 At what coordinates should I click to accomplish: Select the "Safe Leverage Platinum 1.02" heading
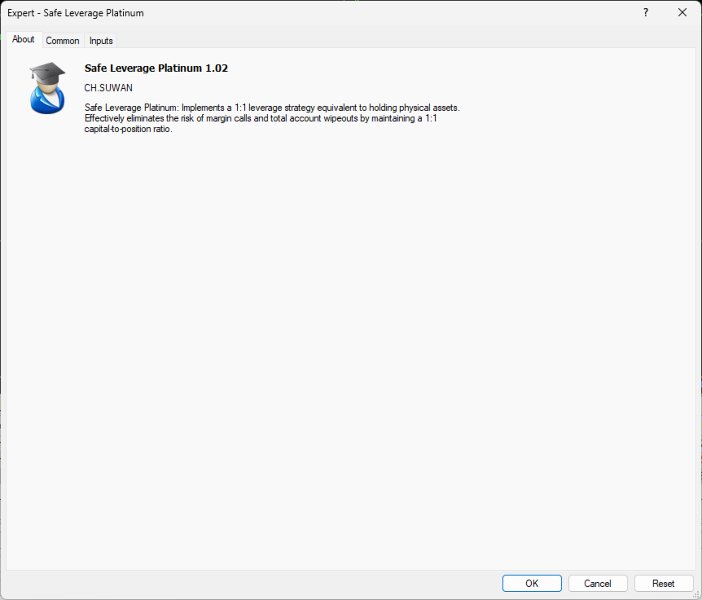(156, 68)
